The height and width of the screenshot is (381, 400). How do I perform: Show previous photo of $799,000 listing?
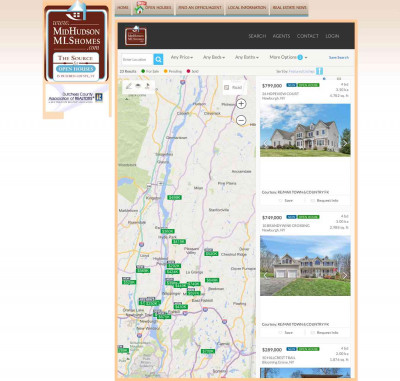265,143
